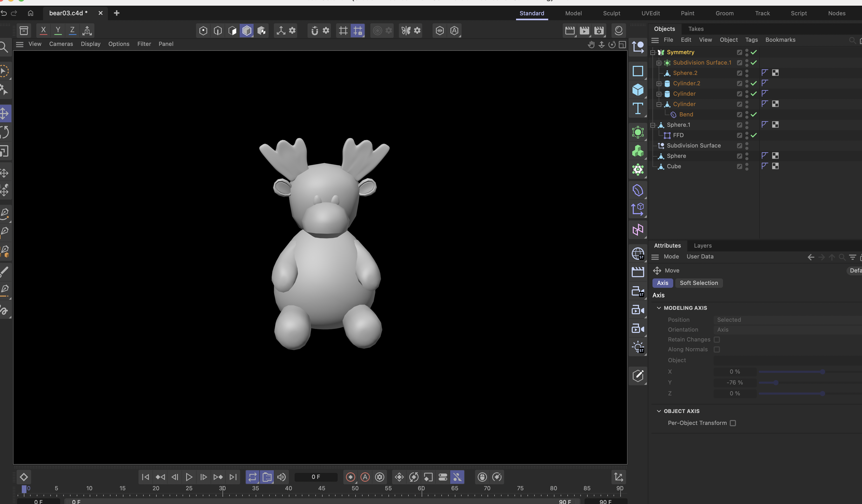
Task: Collapse the Symmetry object tree
Action: click(653, 52)
